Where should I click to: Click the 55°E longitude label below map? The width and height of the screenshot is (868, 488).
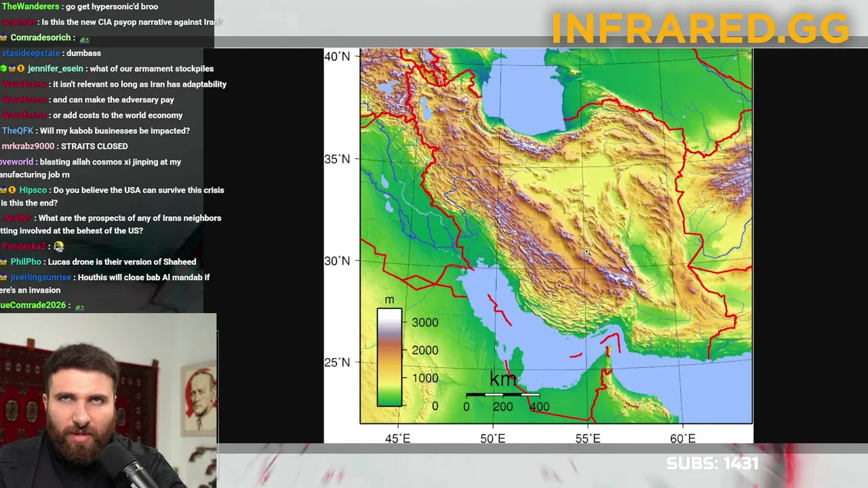[x=587, y=439]
